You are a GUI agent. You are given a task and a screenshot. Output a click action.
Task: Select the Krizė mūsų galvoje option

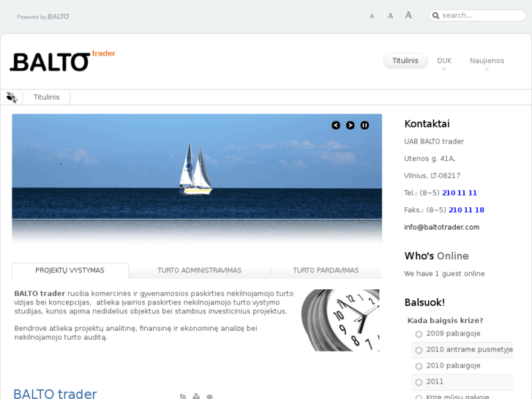point(419,397)
